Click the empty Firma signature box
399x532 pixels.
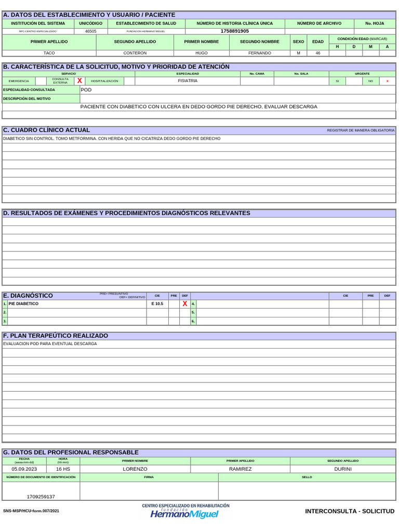pyautogui.click(x=149, y=490)
